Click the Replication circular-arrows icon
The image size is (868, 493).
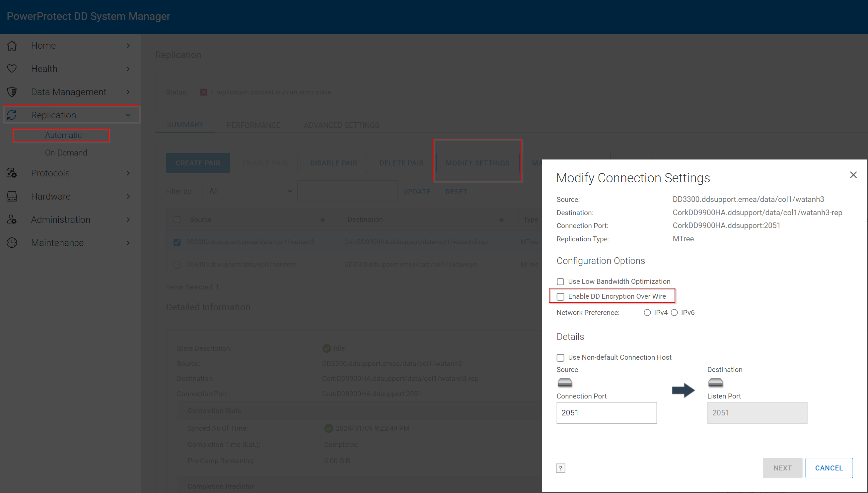tap(12, 115)
